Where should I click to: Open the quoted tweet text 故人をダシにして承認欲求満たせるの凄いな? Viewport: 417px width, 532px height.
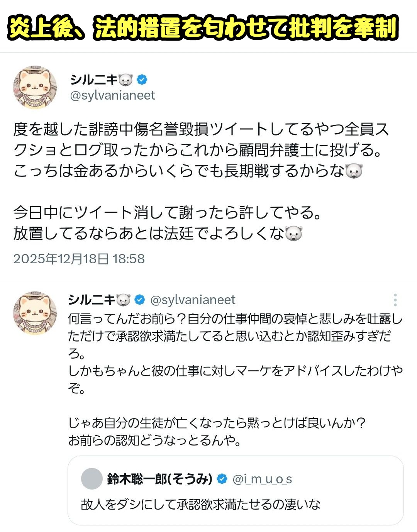[201, 504]
